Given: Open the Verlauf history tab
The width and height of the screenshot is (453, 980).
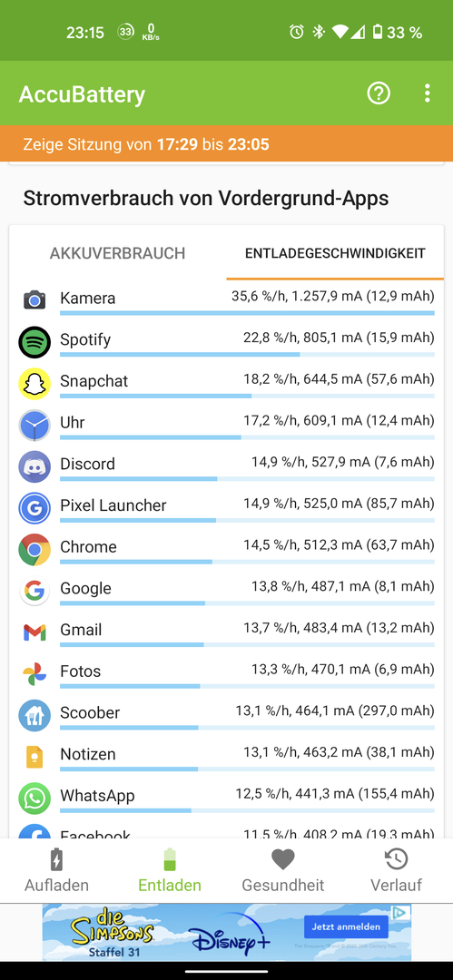Looking at the screenshot, I should 396,870.
